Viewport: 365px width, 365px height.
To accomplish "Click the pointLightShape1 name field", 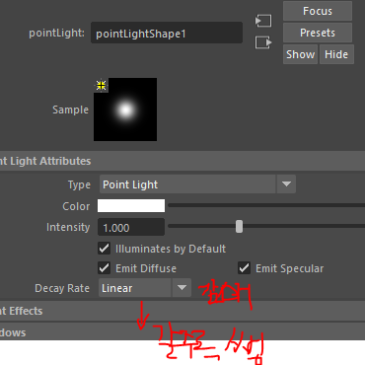I will (167, 33).
